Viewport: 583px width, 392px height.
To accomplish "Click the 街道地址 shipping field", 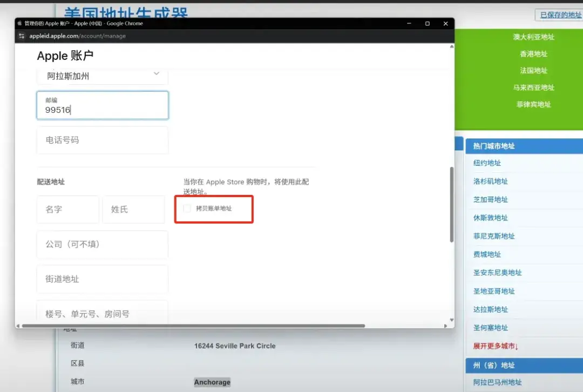I will [103, 279].
